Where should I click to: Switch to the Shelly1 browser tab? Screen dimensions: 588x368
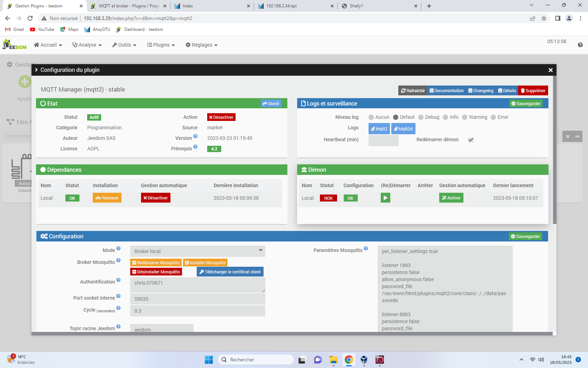380,6
